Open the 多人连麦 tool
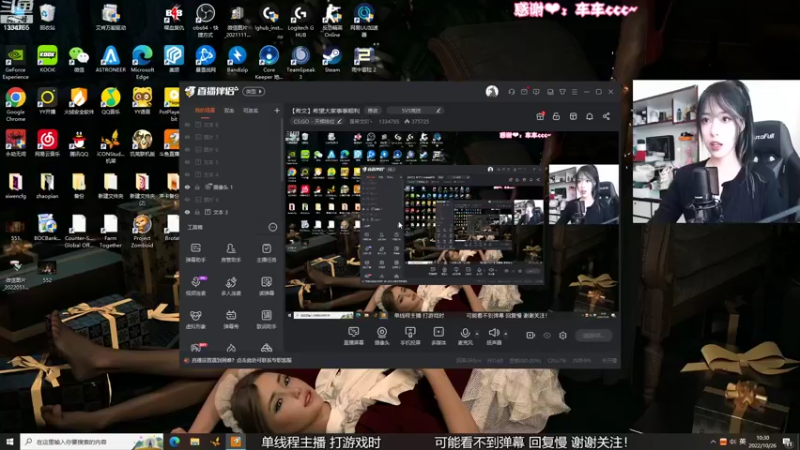This screenshot has height=450, width=800. pos(231,286)
